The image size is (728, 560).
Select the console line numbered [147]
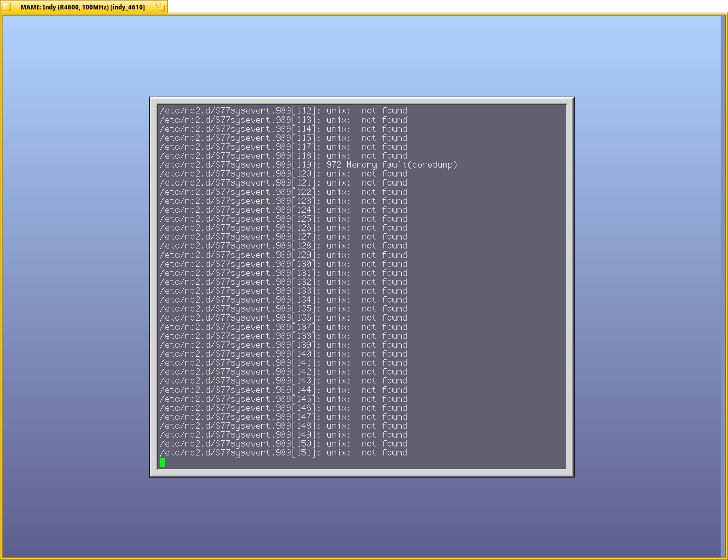tap(284, 417)
